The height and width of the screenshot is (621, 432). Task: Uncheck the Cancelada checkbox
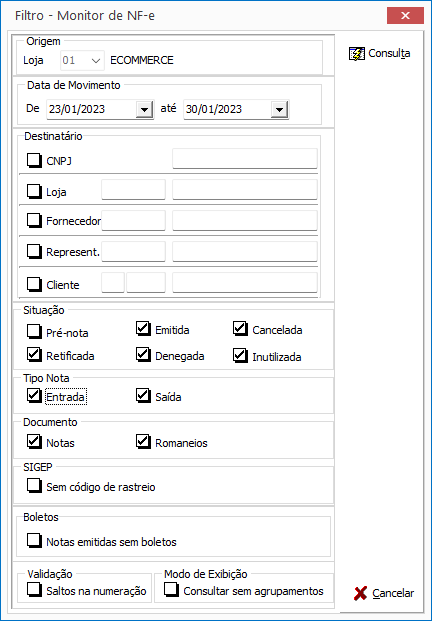click(240, 329)
